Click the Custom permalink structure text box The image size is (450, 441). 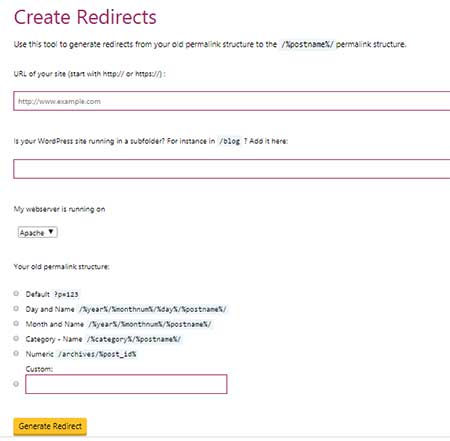point(126,384)
